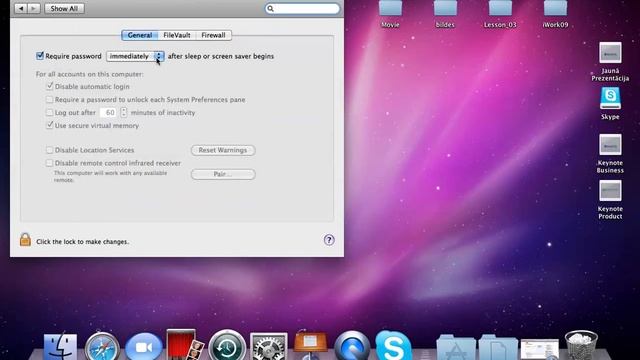
Task: Open minimized window thumbnail in Dock
Action: point(540,350)
